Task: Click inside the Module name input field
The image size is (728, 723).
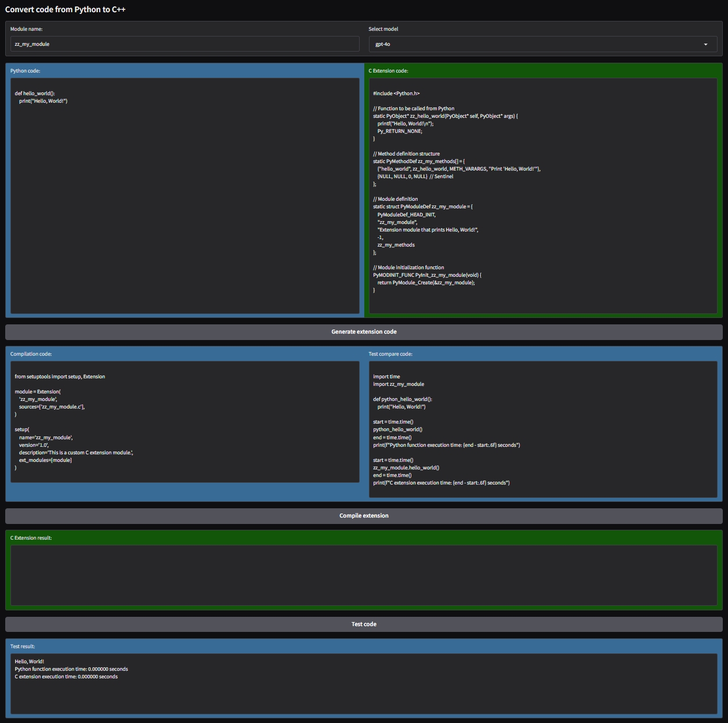Action: (x=184, y=44)
